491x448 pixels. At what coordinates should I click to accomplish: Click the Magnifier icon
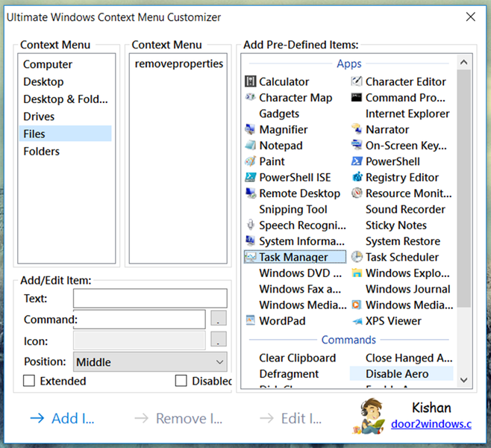250,129
